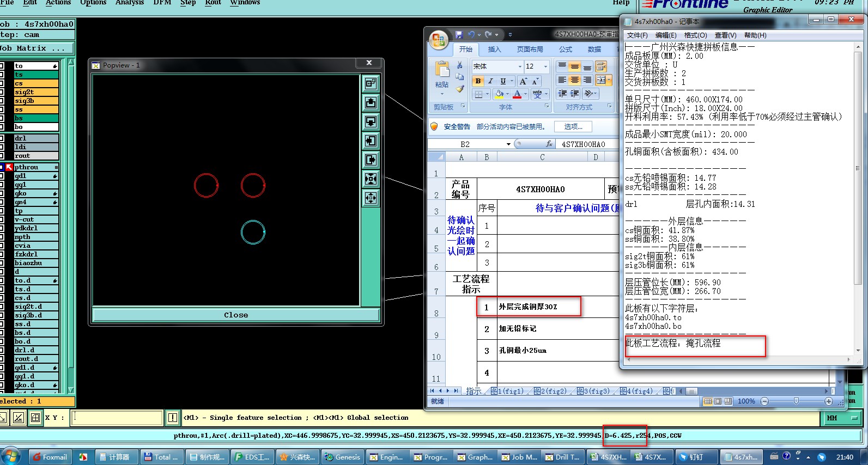The width and height of the screenshot is (868, 465).
Task: Open Foxmail from the taskbar
Action: pyautogui.click(x=50, y=457)
